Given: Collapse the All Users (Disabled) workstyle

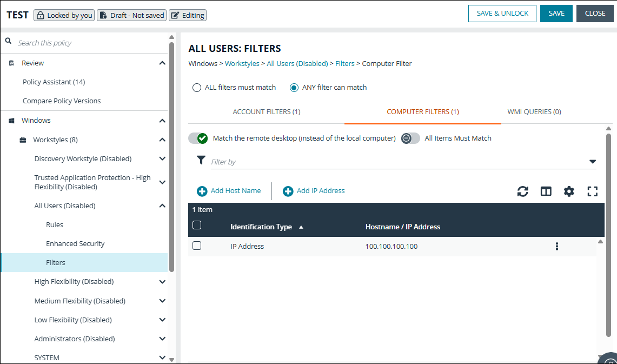Looking at the screenshot, I should coord(162,206).
